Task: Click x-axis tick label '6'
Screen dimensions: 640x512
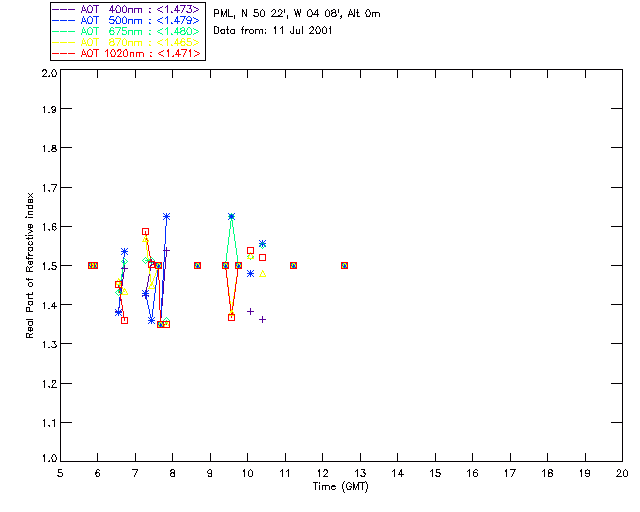Action: point(98,473)
